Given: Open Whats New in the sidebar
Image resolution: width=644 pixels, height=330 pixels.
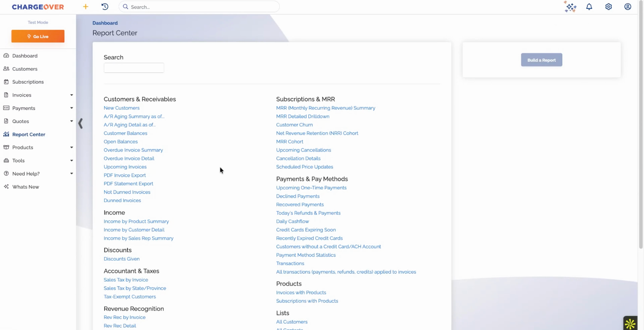Looking at the screenshot, I should click(x=25, y=187).
